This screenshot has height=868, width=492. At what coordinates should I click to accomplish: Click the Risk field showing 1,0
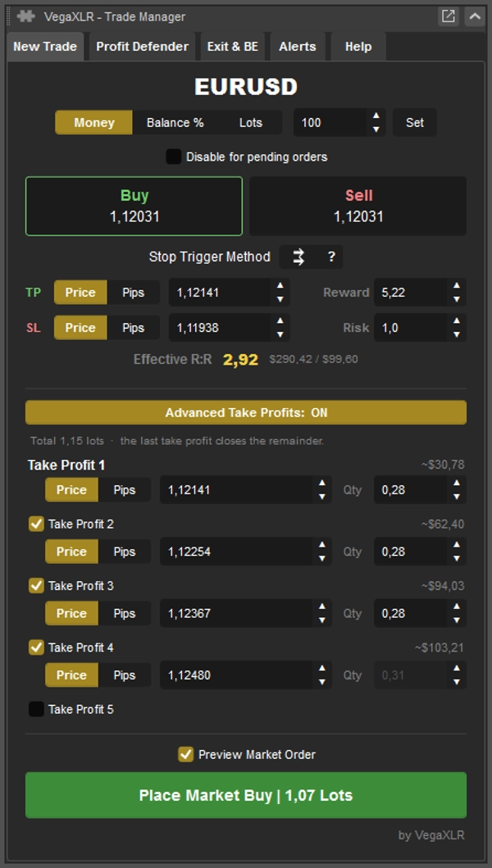coord(411,328)
